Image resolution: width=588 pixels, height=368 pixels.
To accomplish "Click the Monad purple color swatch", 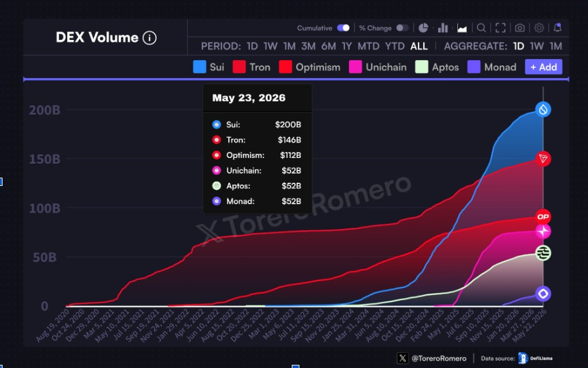I will coord(474,67).
